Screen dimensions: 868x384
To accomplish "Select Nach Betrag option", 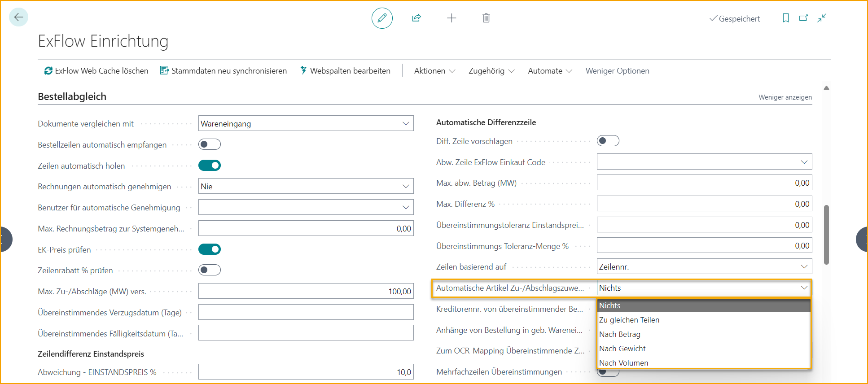I will pyautogui.click(x=704, y=334).
